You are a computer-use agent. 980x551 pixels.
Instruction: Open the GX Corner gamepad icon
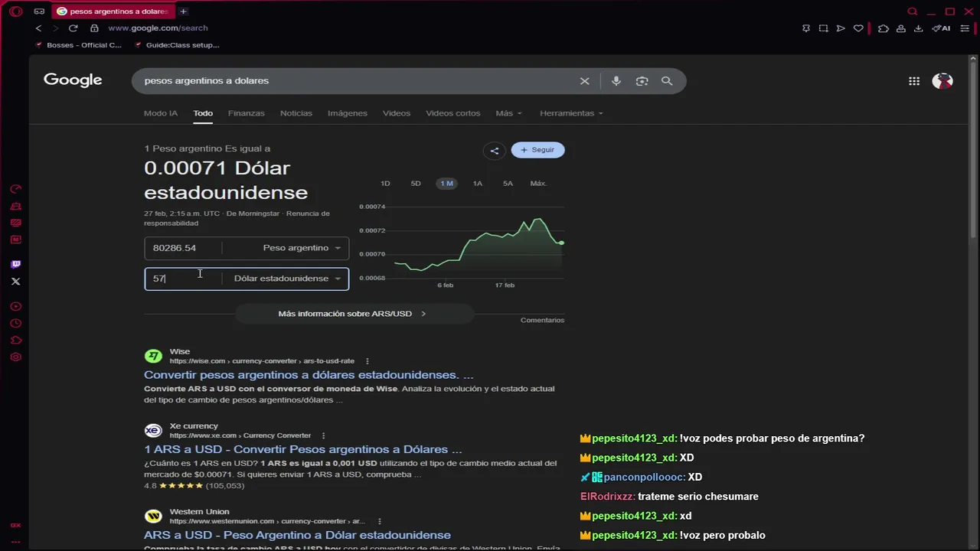[39, 11]
